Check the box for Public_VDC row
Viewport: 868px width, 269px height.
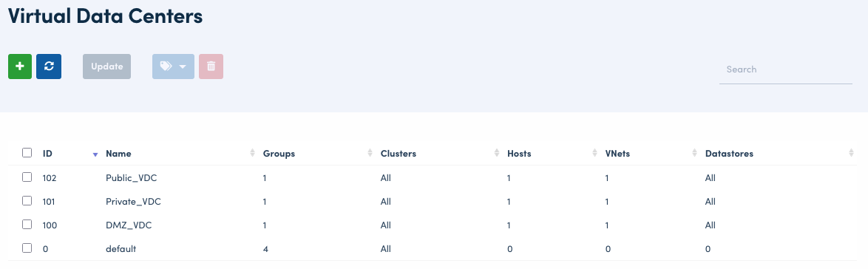click(27, 177)
